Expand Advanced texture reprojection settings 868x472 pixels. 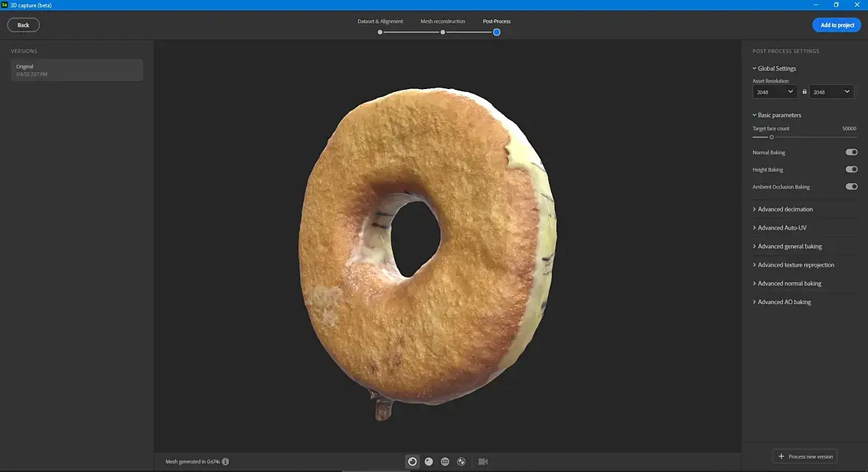coord(793,265)
